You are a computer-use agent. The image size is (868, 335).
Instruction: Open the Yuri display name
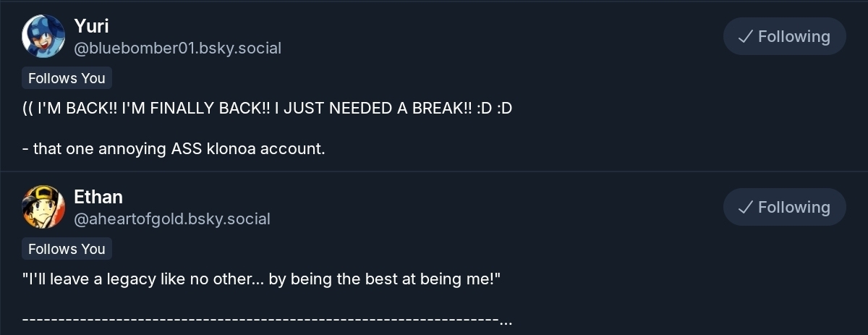pos(91,26)
